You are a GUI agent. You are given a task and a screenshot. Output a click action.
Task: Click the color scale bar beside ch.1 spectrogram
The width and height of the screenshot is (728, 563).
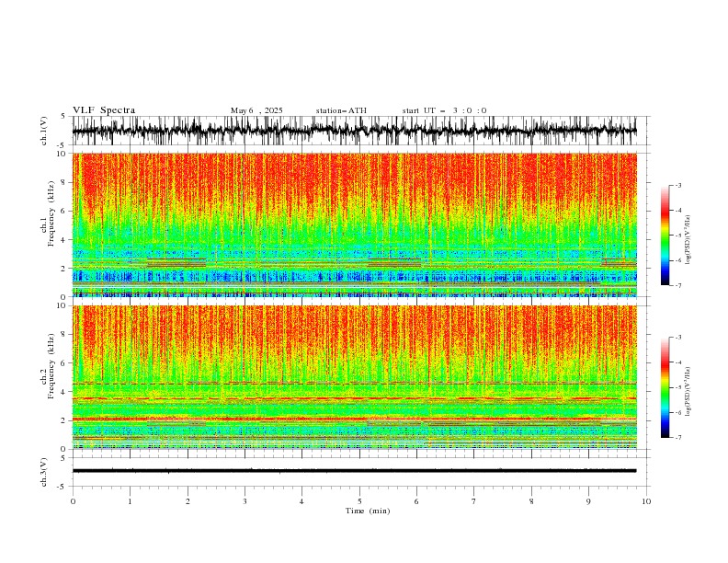[665, 235]
